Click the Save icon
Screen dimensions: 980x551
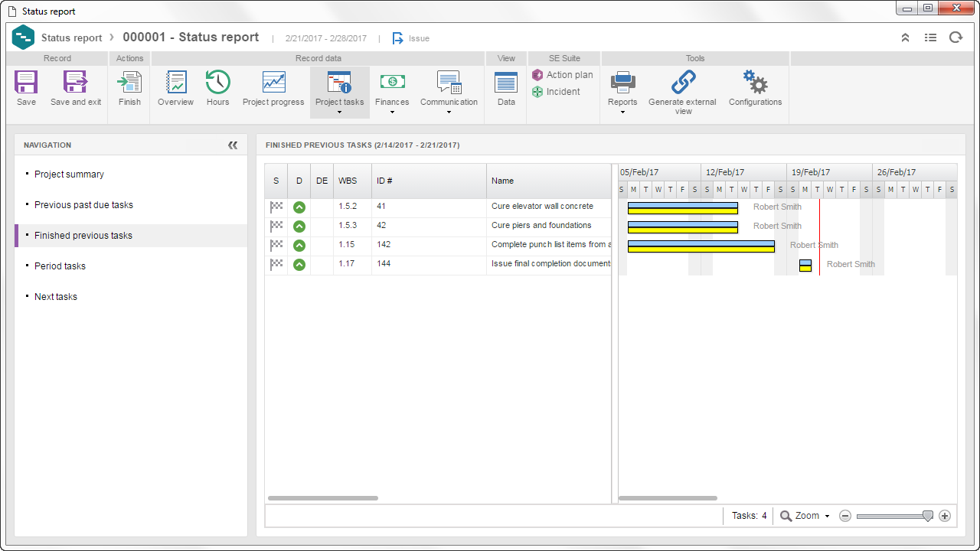(x=26, y=82)
